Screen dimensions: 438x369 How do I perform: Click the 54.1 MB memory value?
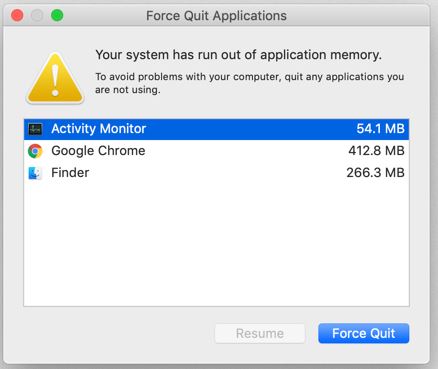click(x=380, y=129)
